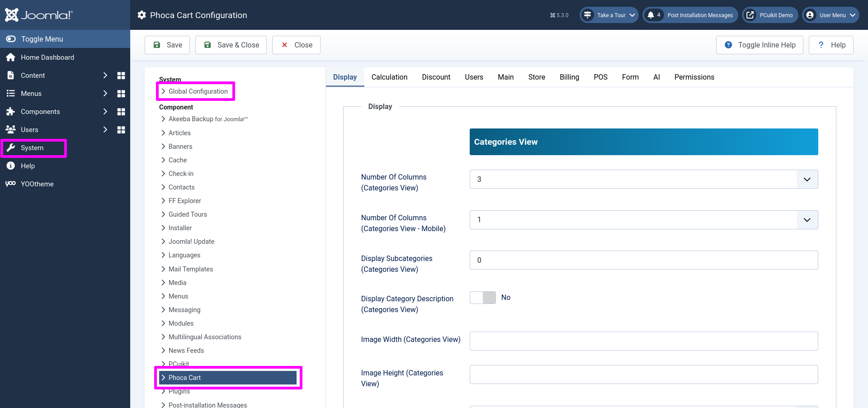Click the Joomla logo in header

pyautogui.click(x=38, y=15)
